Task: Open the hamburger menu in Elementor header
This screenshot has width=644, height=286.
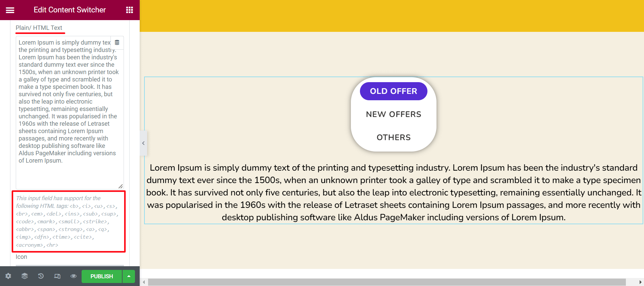Action: 10,10
